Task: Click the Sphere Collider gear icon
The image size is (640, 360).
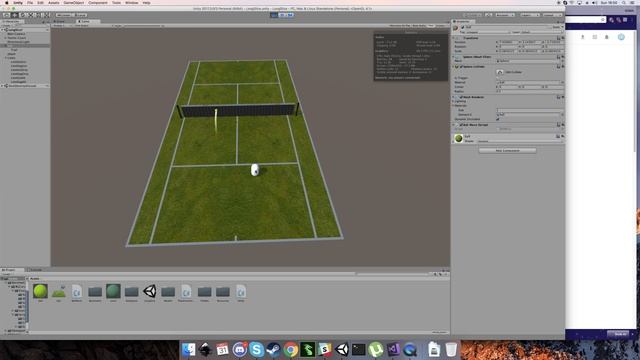Action: click(x=562, y=66)
